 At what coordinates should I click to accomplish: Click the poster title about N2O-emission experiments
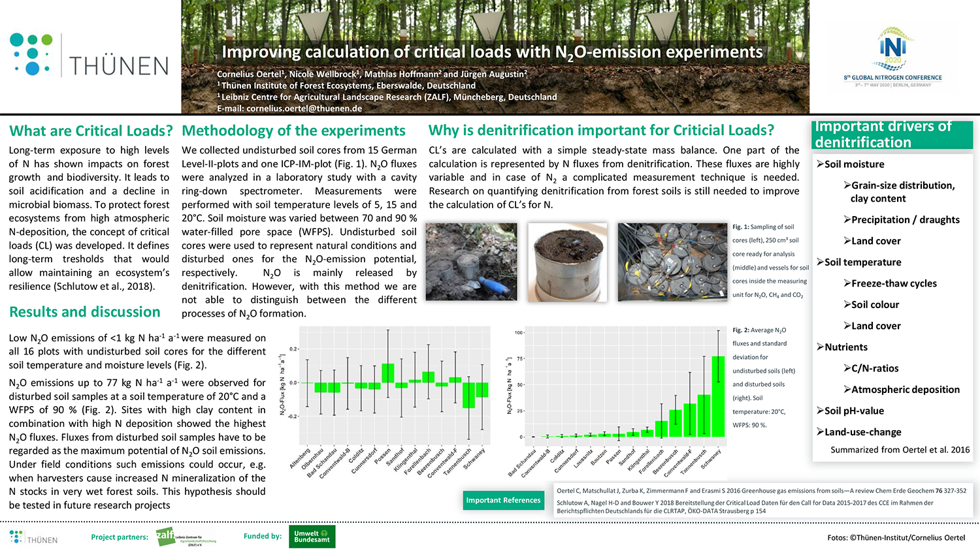click(493, 53)
